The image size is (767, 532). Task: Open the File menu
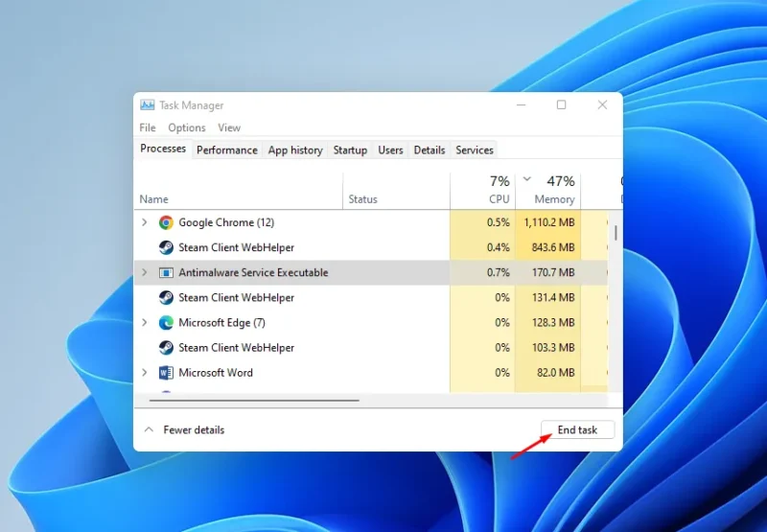(x=148, y=127)
